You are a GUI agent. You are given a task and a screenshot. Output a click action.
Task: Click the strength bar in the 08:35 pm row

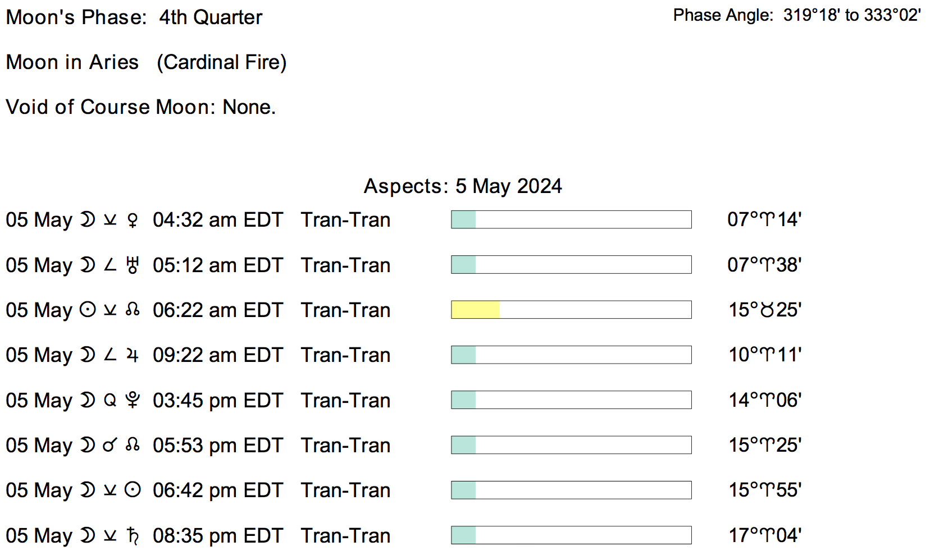pyautogui.click(x=571, y=535)
